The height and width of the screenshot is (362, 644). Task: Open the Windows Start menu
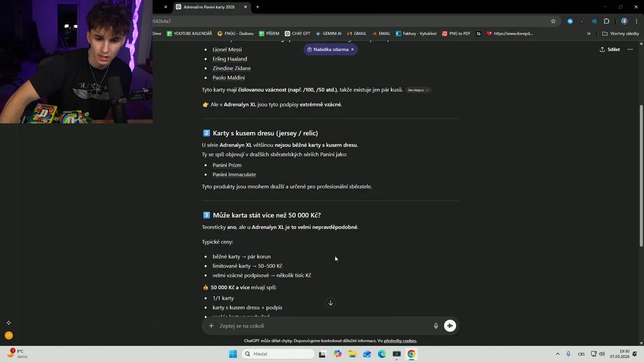pos(233,354)
